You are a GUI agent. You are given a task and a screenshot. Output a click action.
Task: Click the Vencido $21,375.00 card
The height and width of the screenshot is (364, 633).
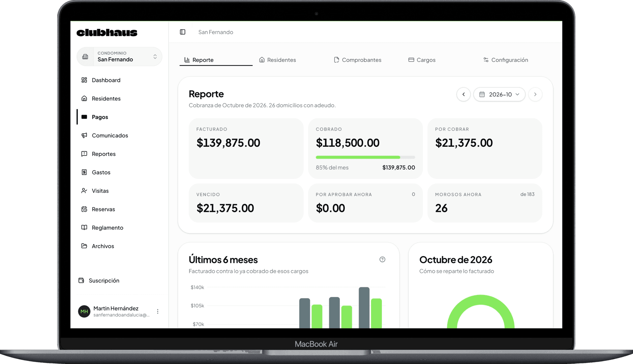246,203
